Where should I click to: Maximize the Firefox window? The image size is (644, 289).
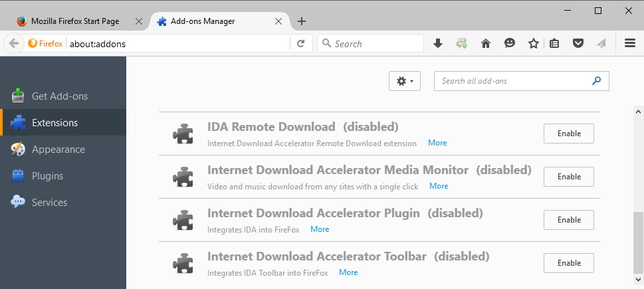click(x=598, y=11)
